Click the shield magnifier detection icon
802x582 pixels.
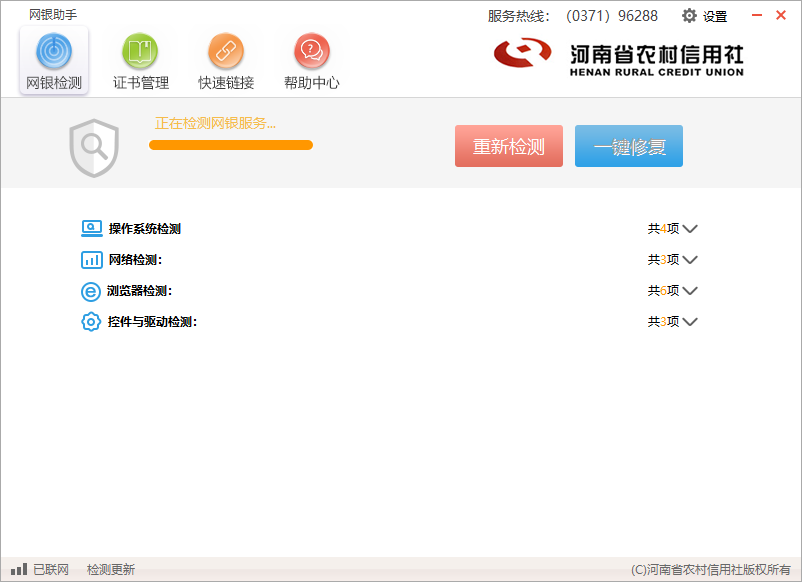pyautogui.click(x=95, y=148)
